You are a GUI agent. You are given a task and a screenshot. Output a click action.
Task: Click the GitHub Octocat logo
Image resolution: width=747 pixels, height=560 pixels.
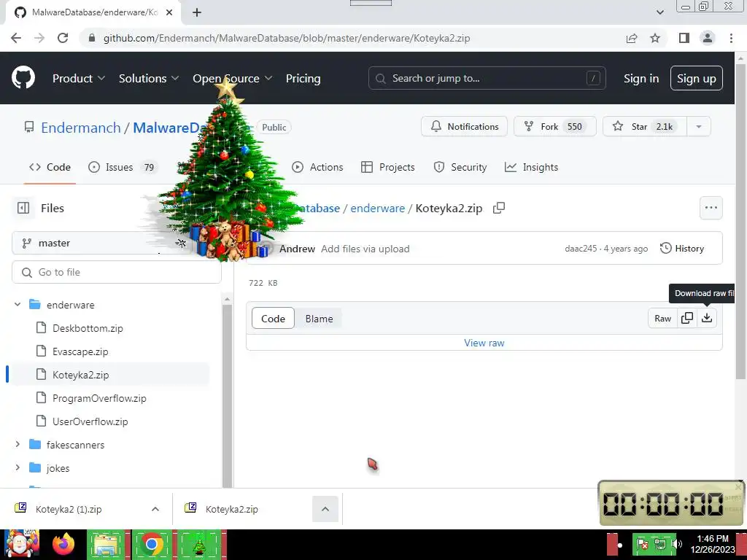point(23,78)
